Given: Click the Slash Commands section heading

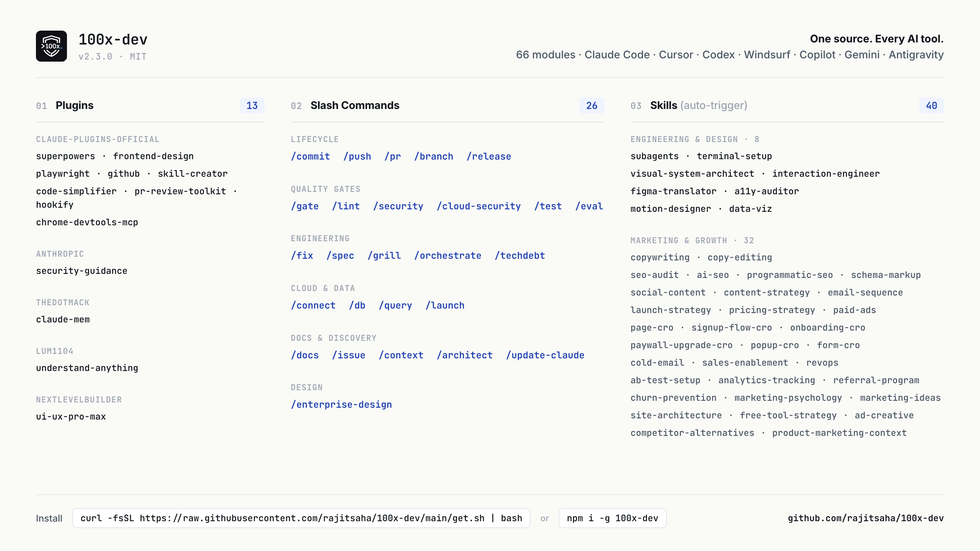Looking at the screenshot, I should click(x=355, y=105).
